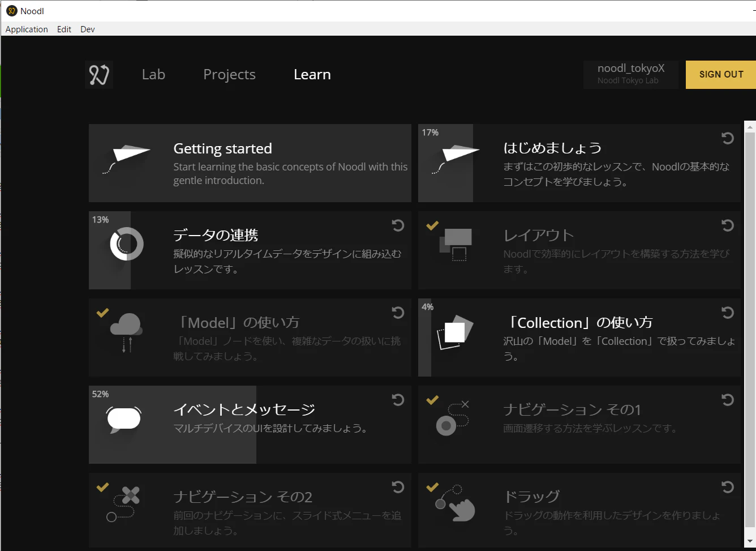756x551 pixels.
Task: Click the donut chart icon of データの連携
Action: coord(127,244)
